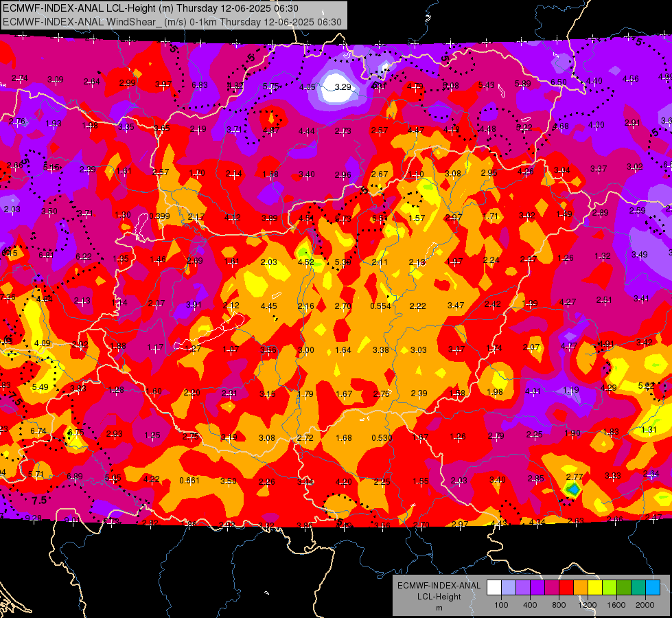Click the lime green legend swatch
The image size is (672, 618).
pyautogui.click(x=610, y=588)
